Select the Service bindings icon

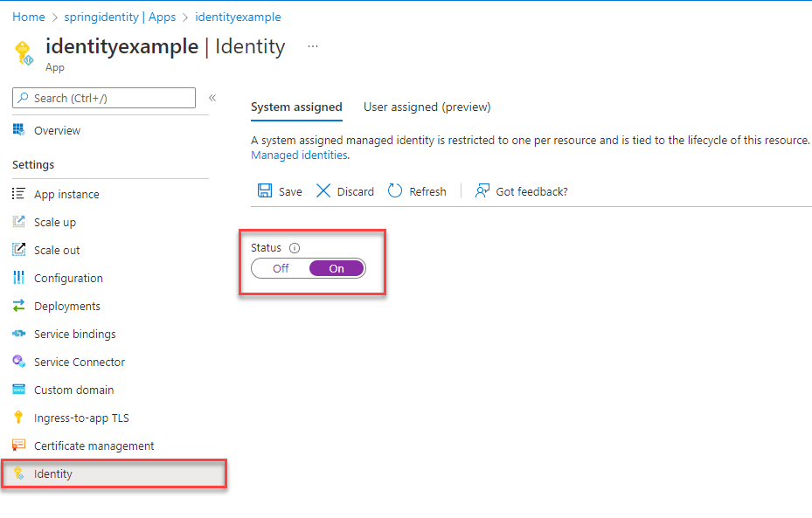click(x=19, y=334)
